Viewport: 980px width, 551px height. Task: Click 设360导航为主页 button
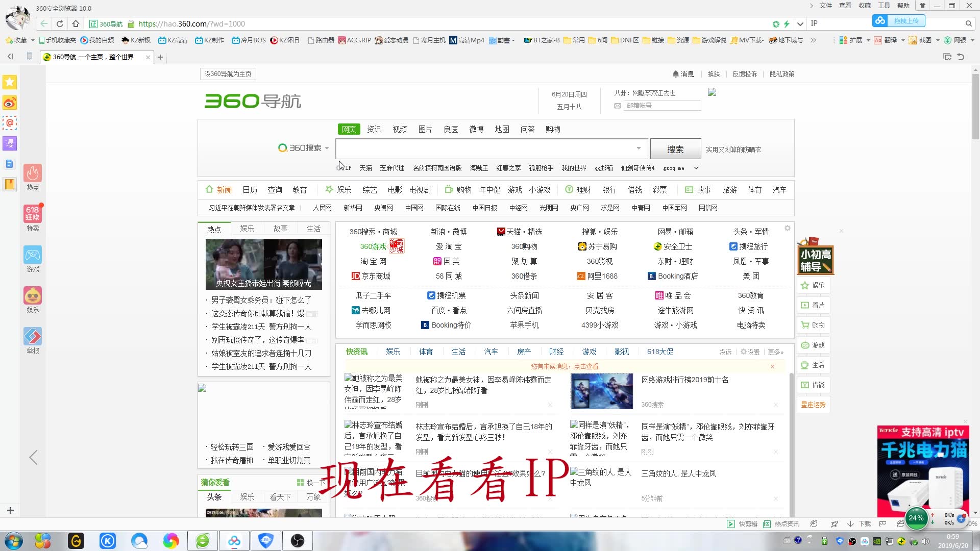pos(228,74)
